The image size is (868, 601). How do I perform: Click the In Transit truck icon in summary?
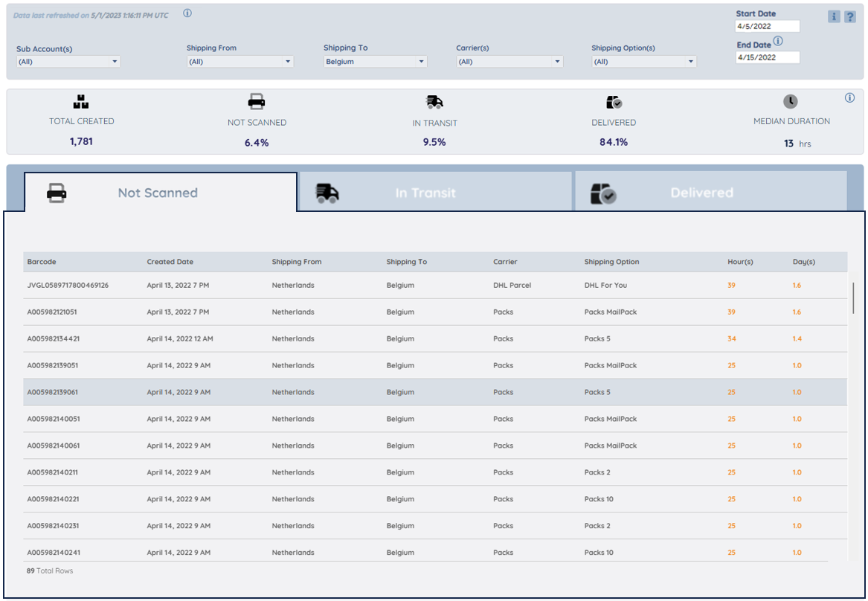coord(434,102)
